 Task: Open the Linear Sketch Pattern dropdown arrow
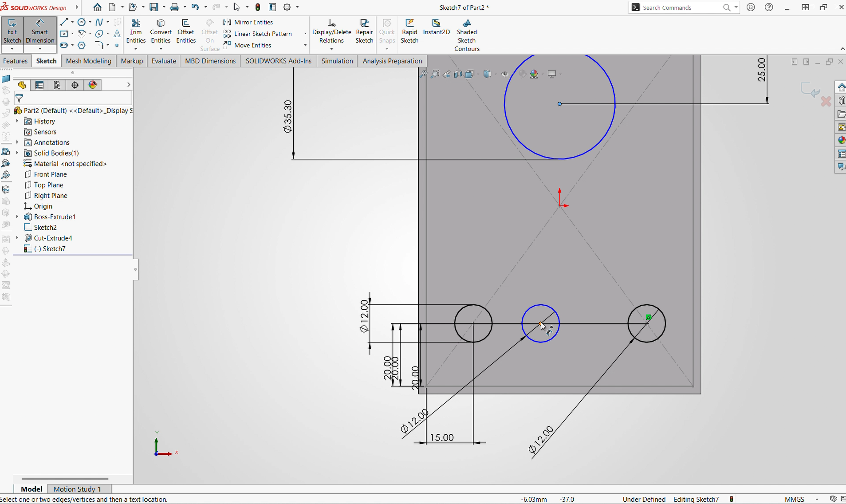[x=305, y=34]
